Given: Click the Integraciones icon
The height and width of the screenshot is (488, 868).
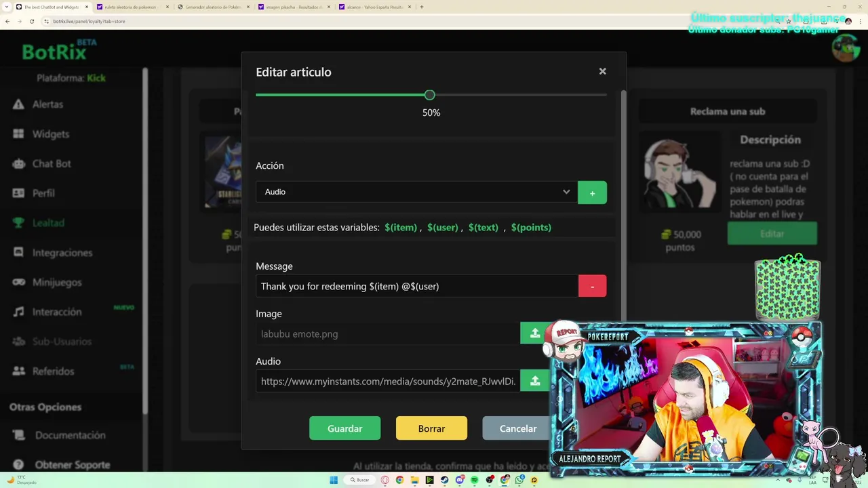Looking at the screenshot, I should coord(19,252).
